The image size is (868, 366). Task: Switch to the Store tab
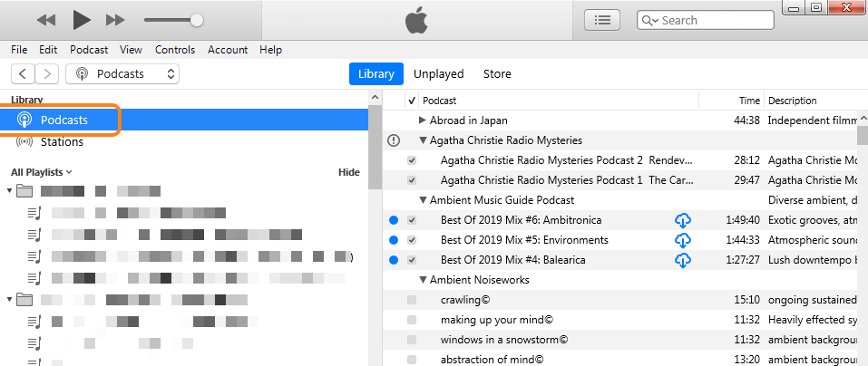[497, 74]
